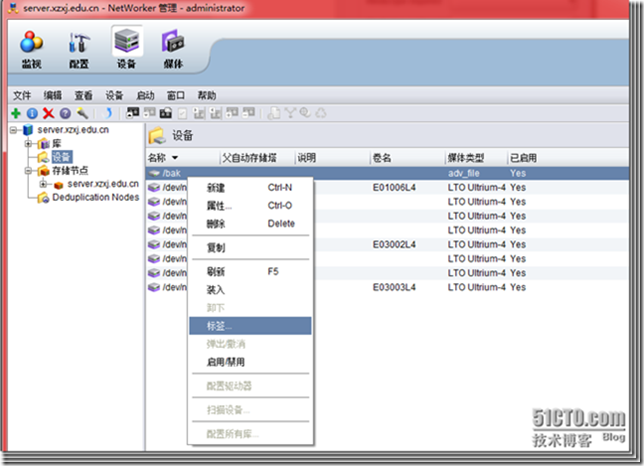Screen dimensions: 644x466
Task: Click the recycle toolbar icon
Action: coord(321,113)
